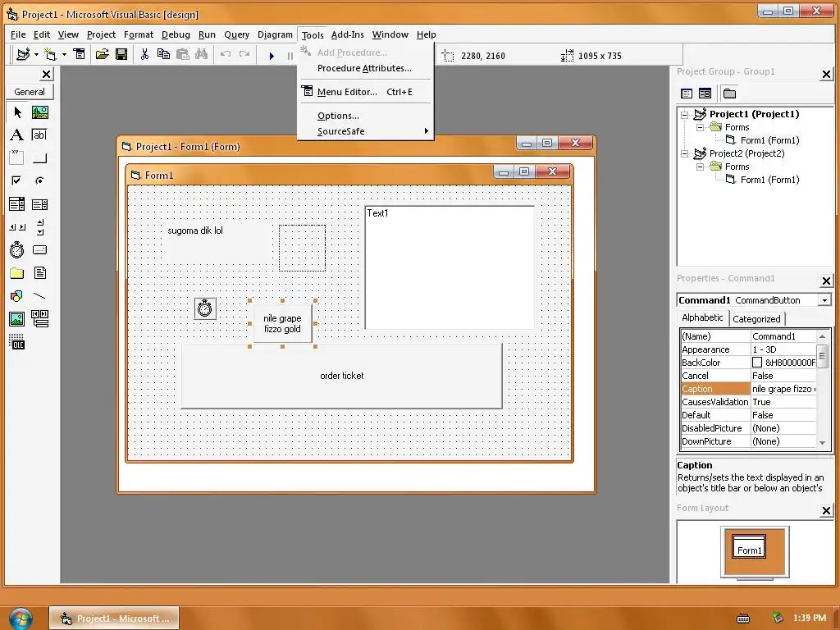Click the Start run arrow icon

point(272,55)
